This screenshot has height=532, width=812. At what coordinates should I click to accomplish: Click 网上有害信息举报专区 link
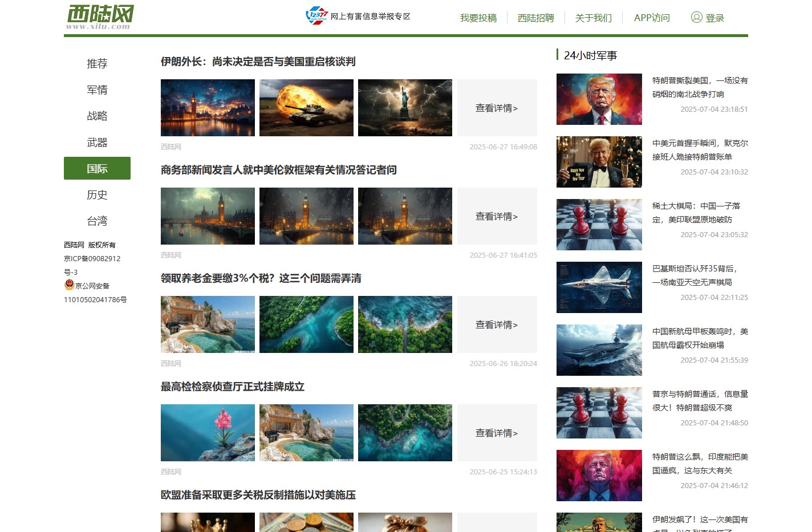(371, 16)
